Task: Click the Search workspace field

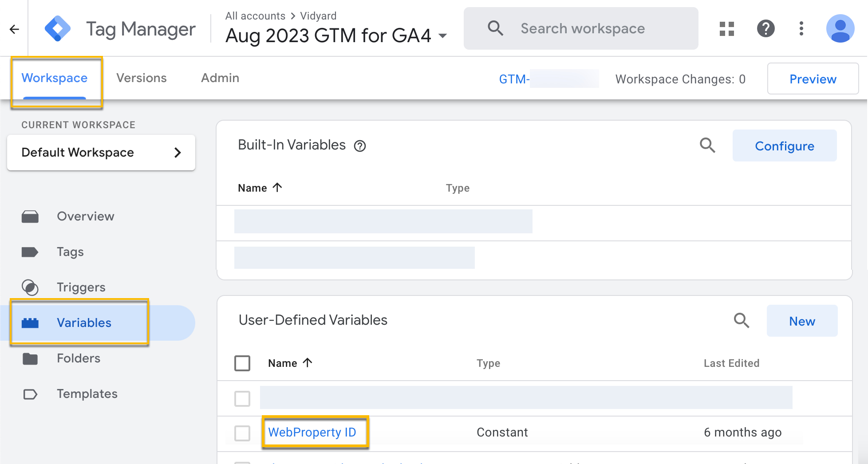Action: point(581,28)
